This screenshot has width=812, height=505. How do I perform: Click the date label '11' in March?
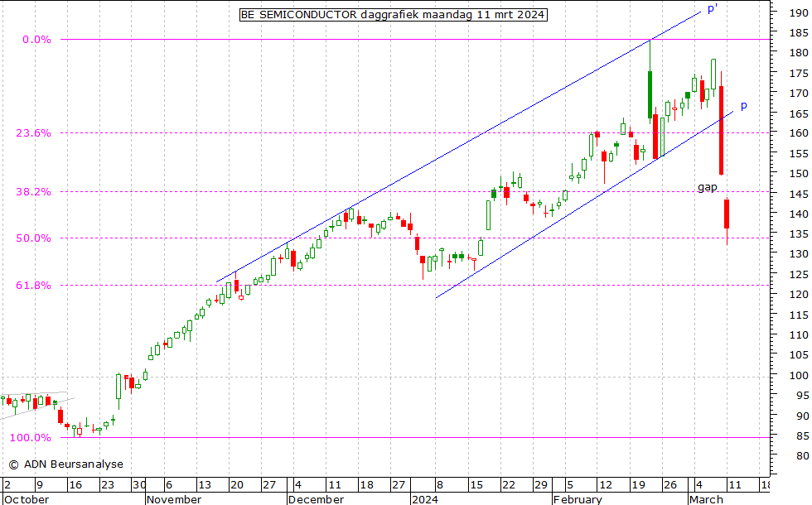pyautogui.click(x=735, y=485)
